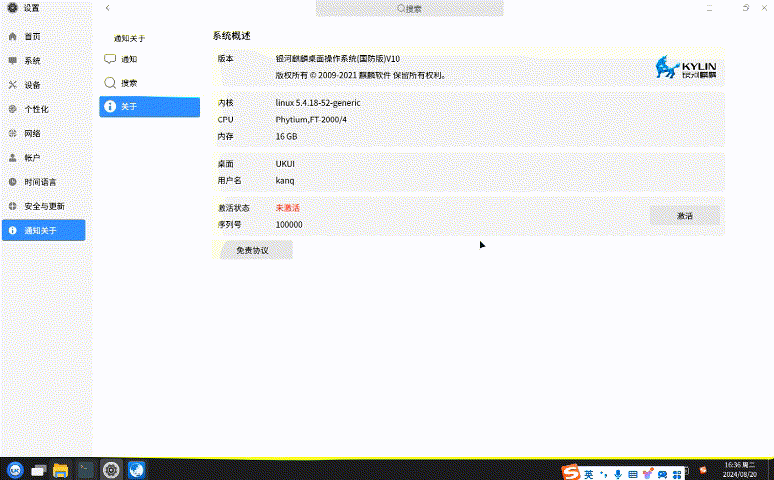Viewport: 774px width, 480px height.
Task: Go to 系统 (System) settings
Action: click(32, 60)
